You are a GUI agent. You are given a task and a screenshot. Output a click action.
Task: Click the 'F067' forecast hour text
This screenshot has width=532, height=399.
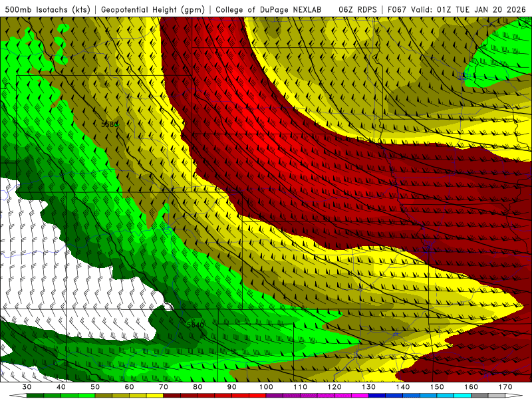397,9
